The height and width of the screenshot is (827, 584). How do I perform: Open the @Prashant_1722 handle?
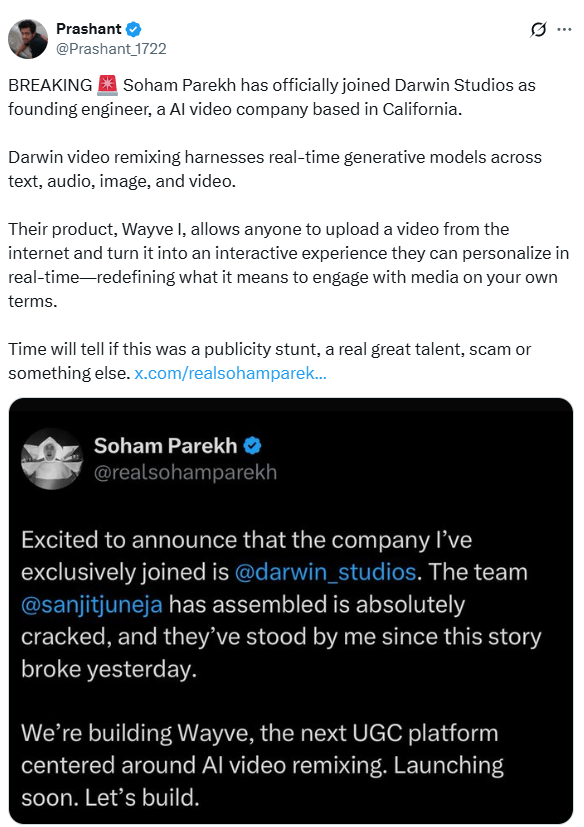click(x=111, y=49)
